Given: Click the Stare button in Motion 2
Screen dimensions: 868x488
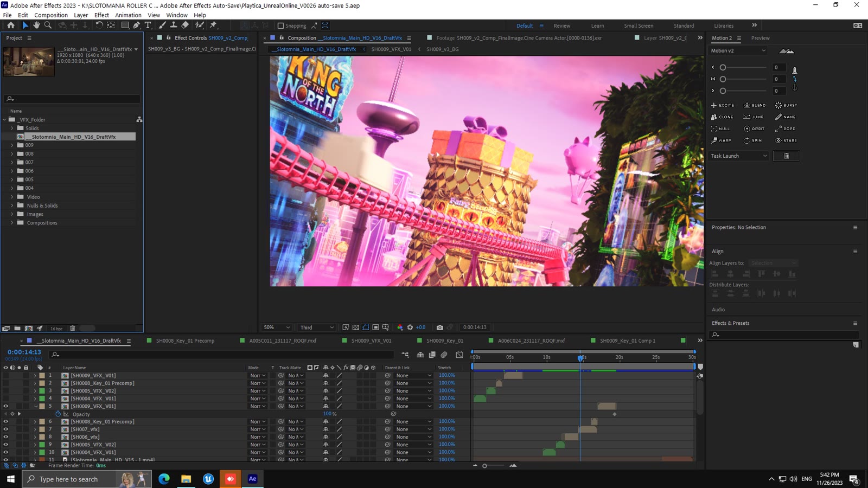Looking at the screenshot, I should [786, 140].
